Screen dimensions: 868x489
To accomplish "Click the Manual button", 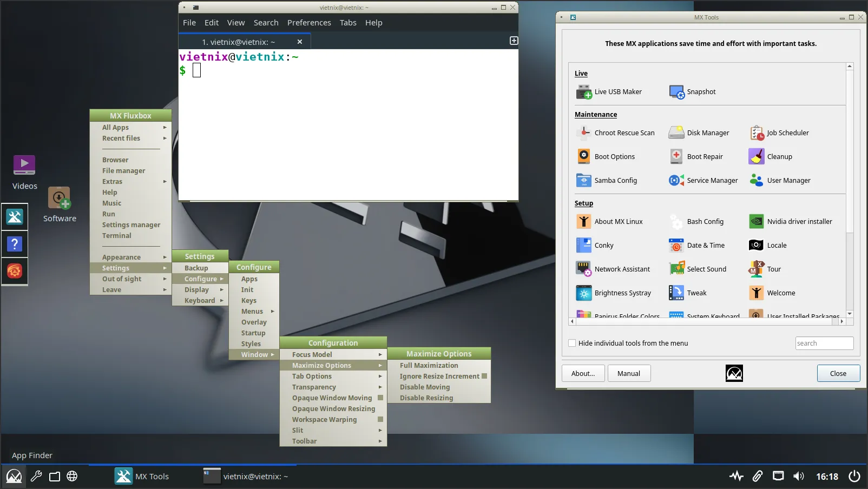I will (629, 374).
